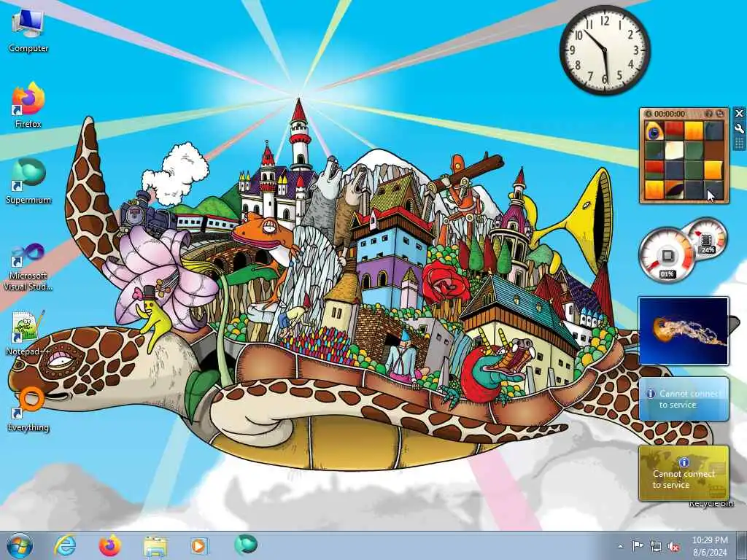This screenshot has height=560, width=747.
Task: Open Action Center flag icon
Action: click(638, 546)
